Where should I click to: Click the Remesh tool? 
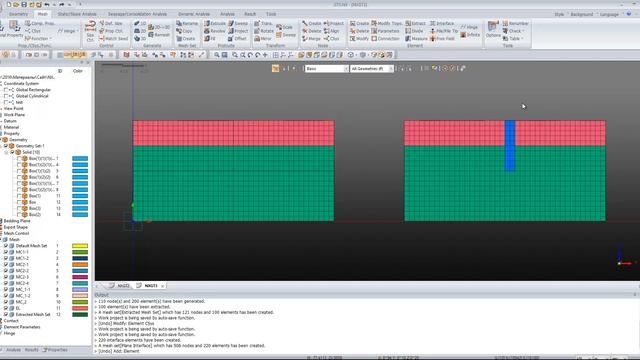click(159, 35)
